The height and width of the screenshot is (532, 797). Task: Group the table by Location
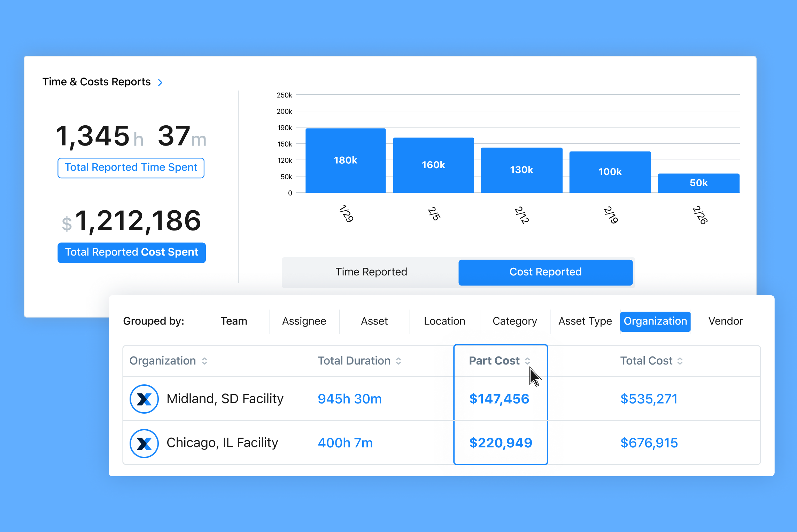[x=444, y=321]
